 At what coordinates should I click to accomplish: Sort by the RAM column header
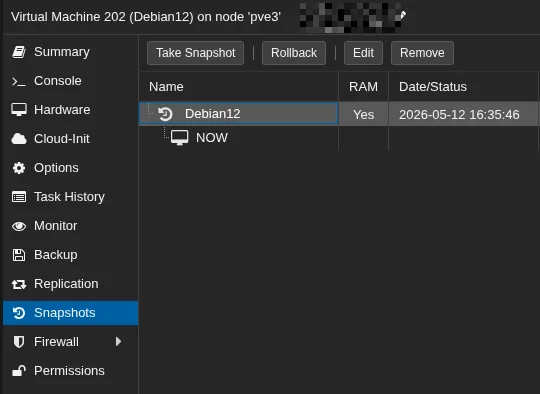tap(363, 87)
